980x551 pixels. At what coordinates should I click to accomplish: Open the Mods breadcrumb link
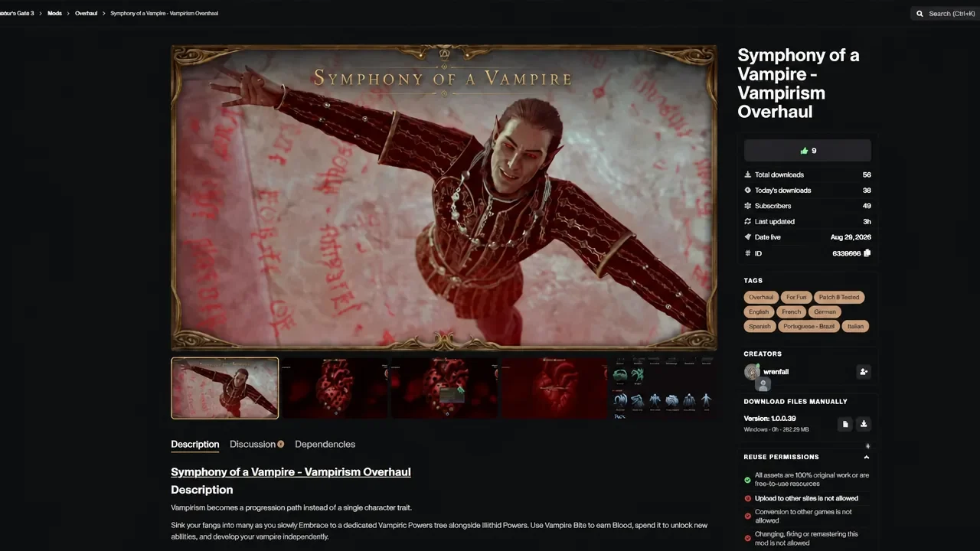[x=54, y=13]
